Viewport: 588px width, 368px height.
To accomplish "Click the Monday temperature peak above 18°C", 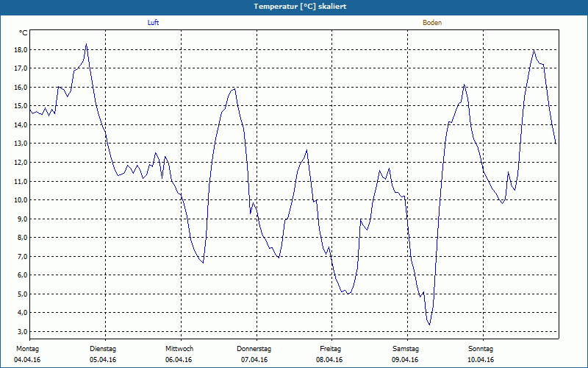I will 86,44.
